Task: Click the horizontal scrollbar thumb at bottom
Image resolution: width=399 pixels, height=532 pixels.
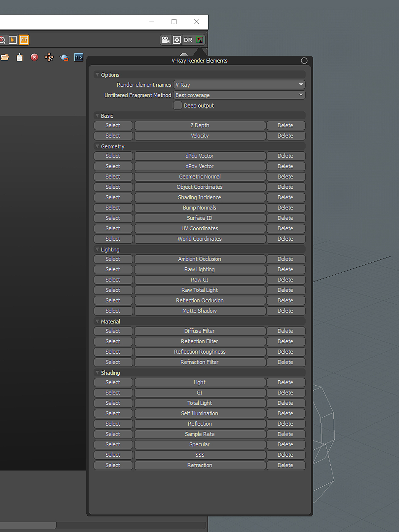Action: [x=28, y=525]
